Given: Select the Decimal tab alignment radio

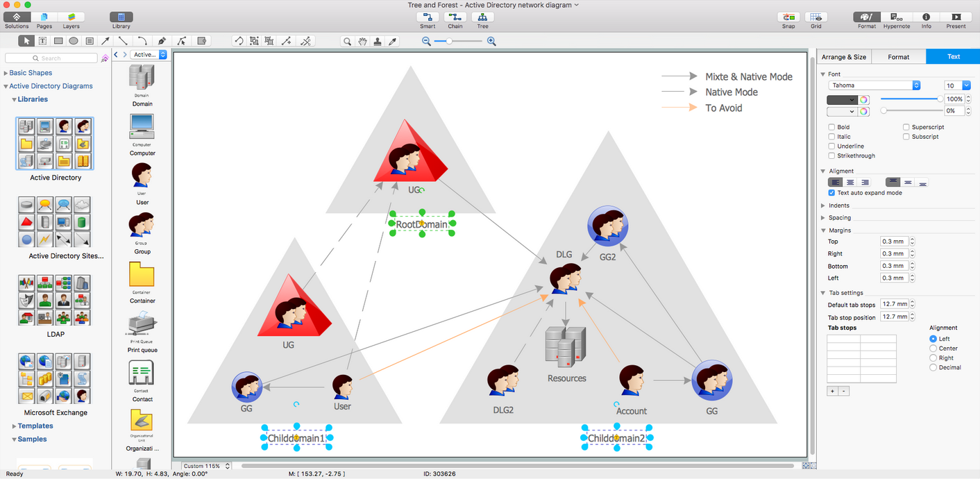Looking at the screenshot, I should [933, 367].
